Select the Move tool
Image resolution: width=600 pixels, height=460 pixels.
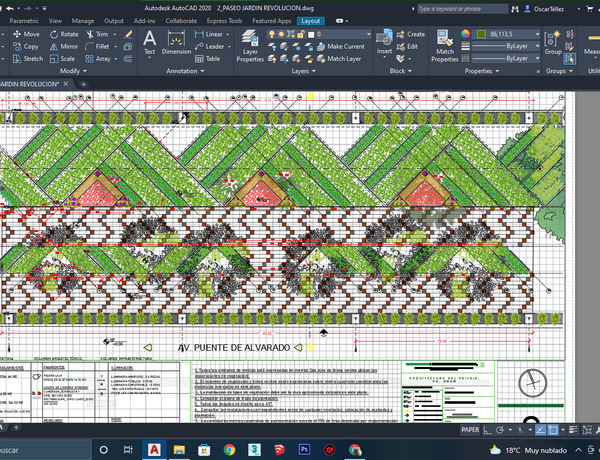[26, 34]
